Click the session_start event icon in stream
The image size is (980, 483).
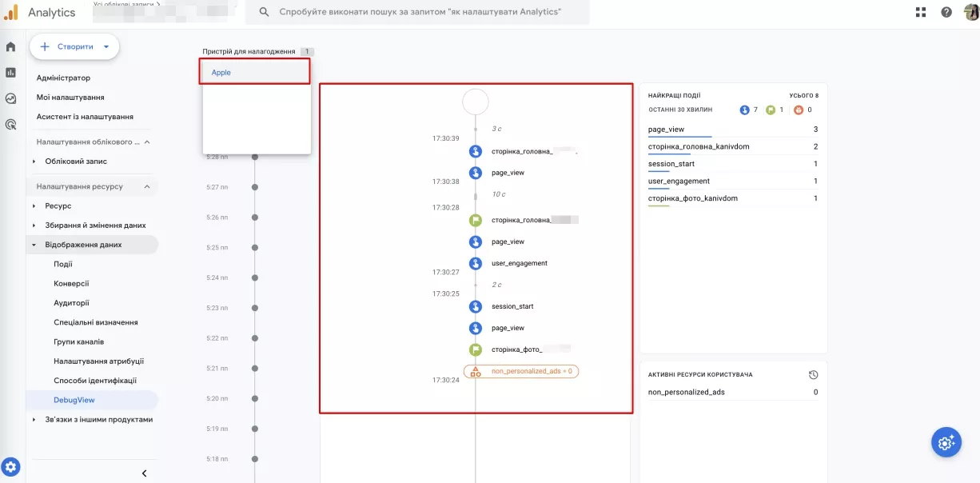tap(476, 306)
